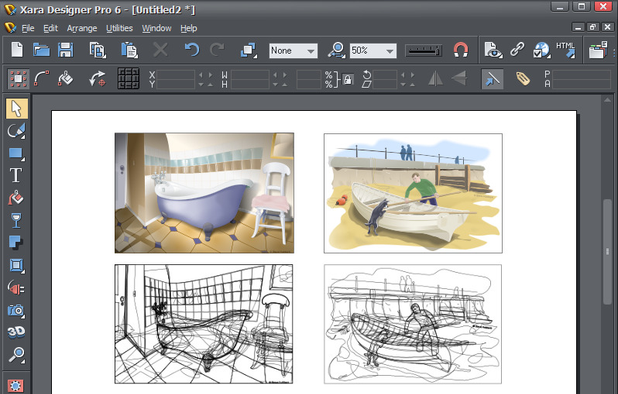The width and height of the screenshot is (618, 394).
Task: Open the quality dropdown showing None
Action: pos(293,50)
